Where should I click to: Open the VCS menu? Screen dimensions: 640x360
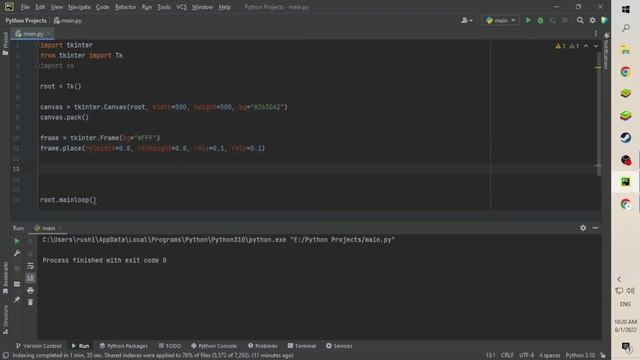[181, 7]
